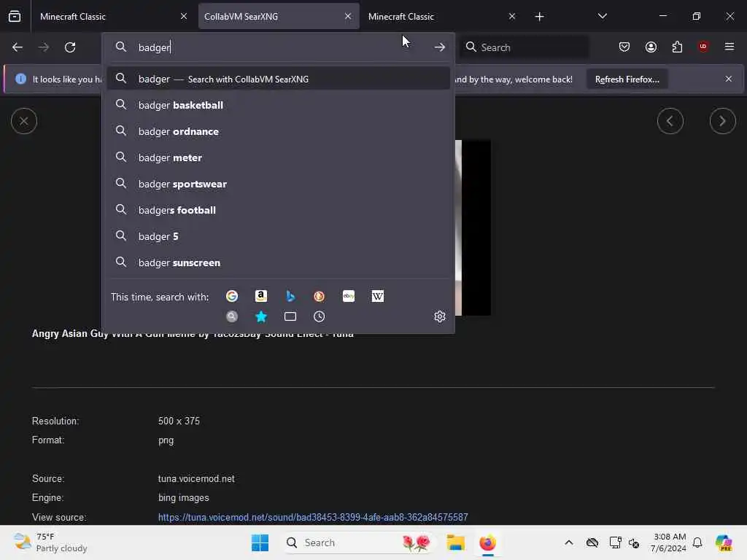Click the image preview thumbnail
Image resolution: width=747 pixels, height=560 pixels.
pyautogui.click(x=473, y=227)
